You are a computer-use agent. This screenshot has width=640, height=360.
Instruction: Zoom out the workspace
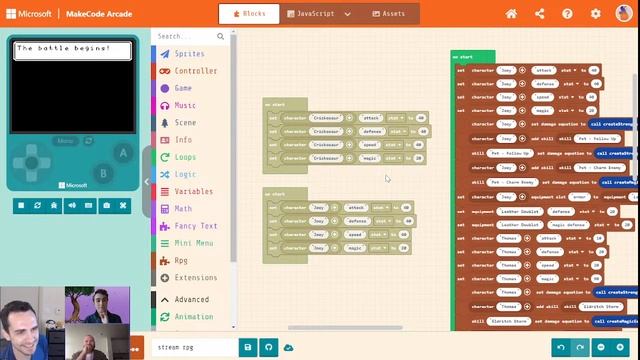[601, 347]
